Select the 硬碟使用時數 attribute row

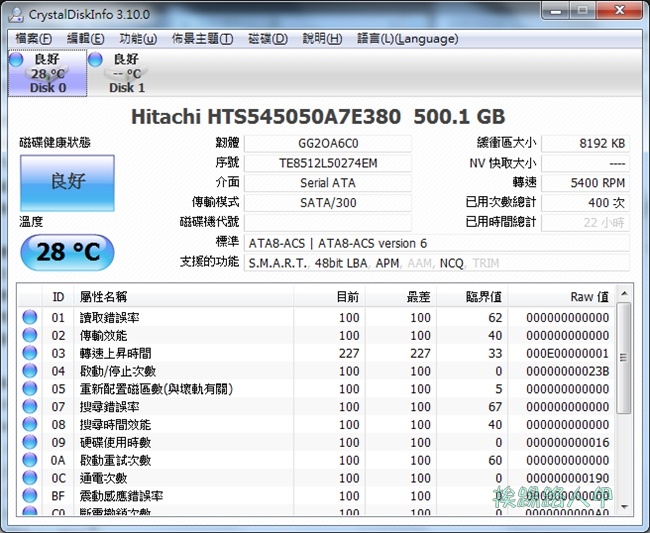[317, 442]
